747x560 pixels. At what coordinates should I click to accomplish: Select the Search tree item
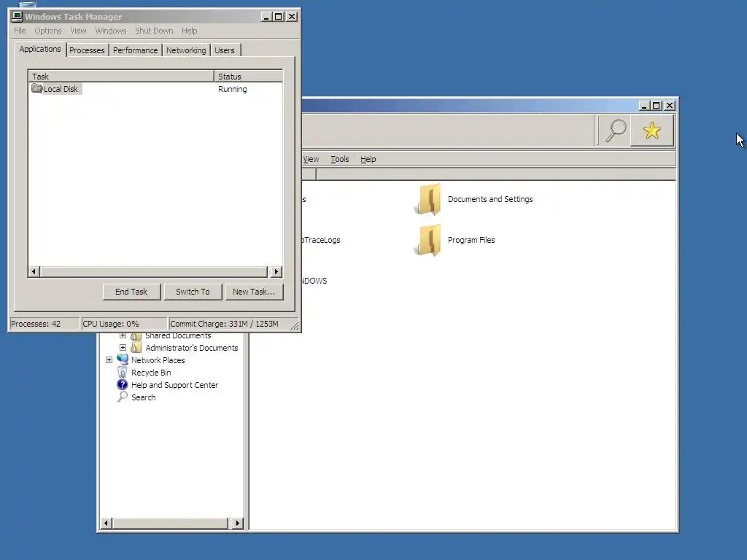pos(144,397)
